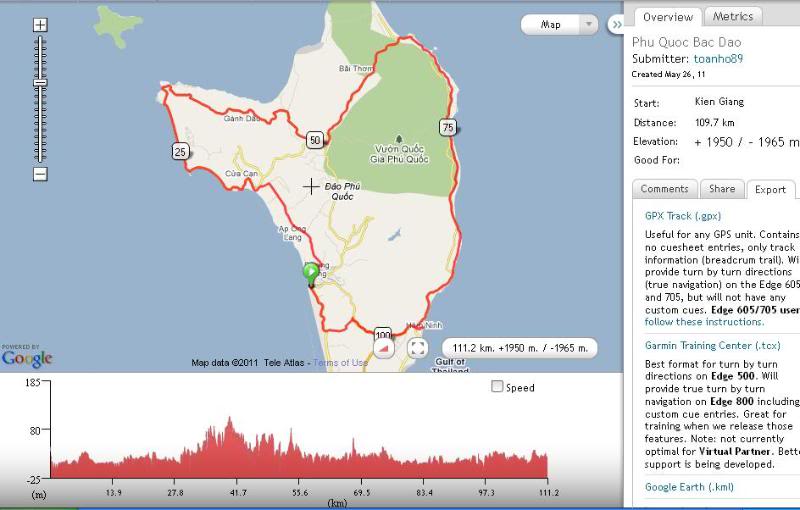Viewport: 800px width, 510px height.
Task: Open the Comments tab
Action: tap(664, 189)
